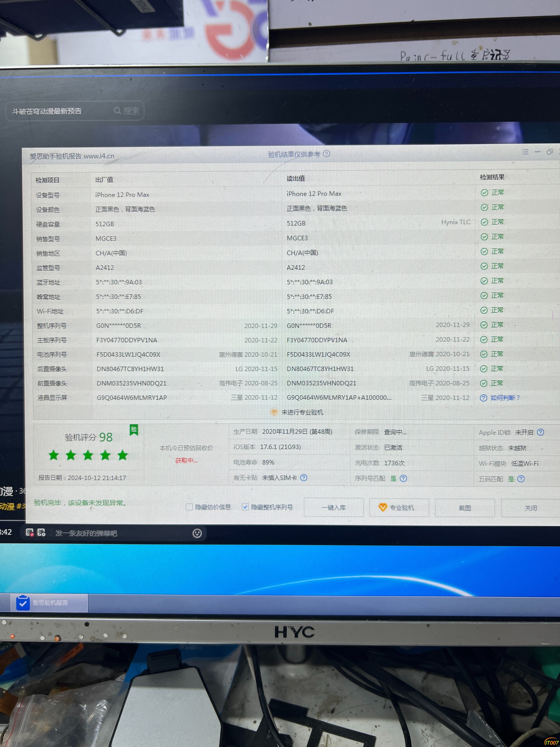This screenshot has height=747, width=560.
Task: Click the emoji smiley icon in danmaku bar
Action: pos(197,533)
